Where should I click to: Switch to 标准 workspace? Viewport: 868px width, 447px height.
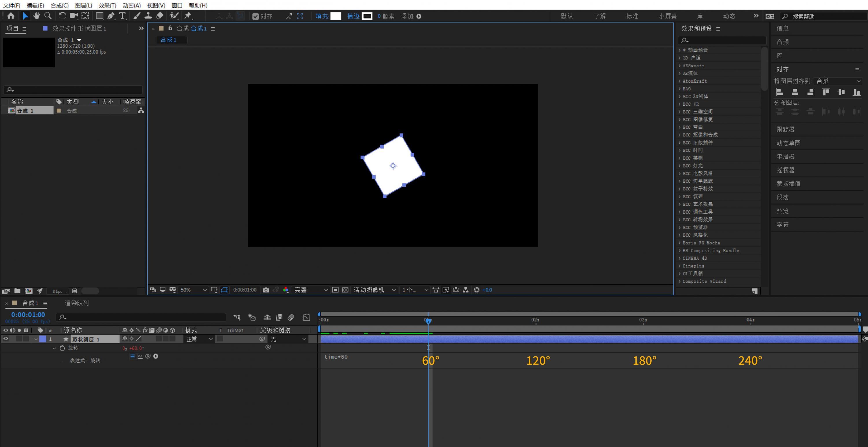click(632, 16)
